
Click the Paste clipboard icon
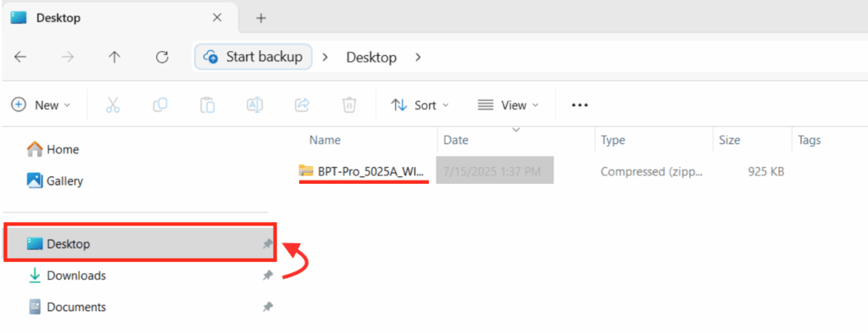click(x=208, y=104)
